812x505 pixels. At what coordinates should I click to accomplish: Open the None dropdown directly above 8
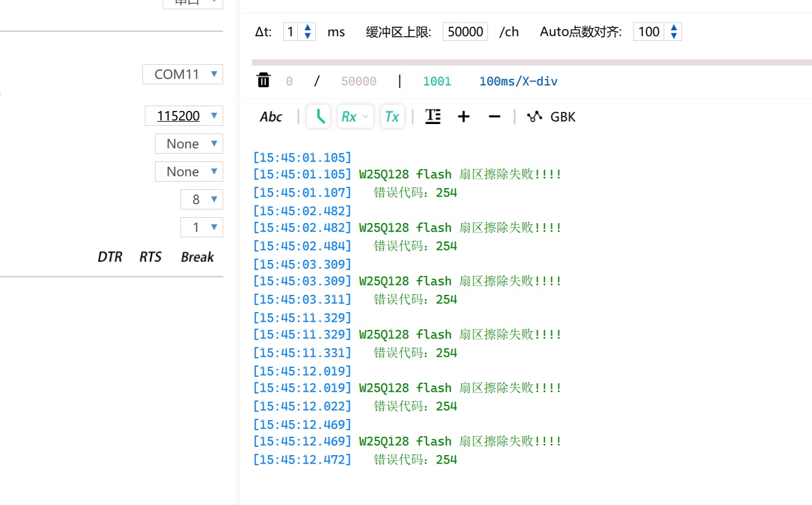click(x=189, y=171)
